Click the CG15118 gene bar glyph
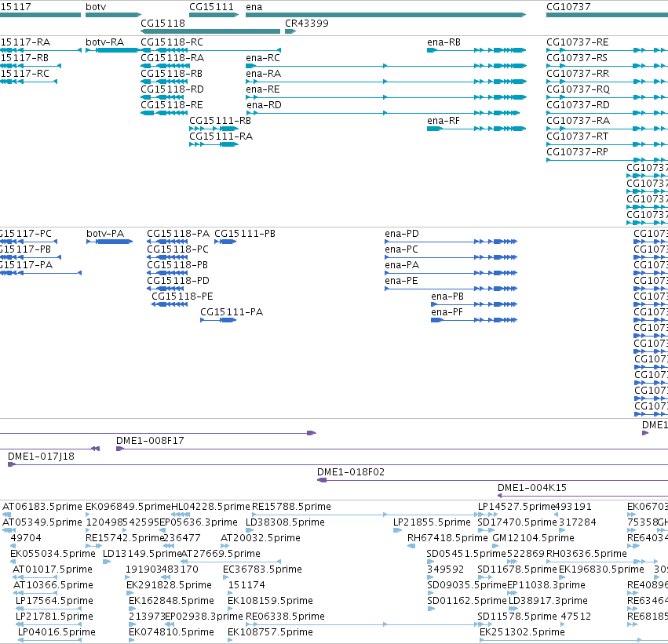The width and height of the screenshot is (668, 644). 210,31
